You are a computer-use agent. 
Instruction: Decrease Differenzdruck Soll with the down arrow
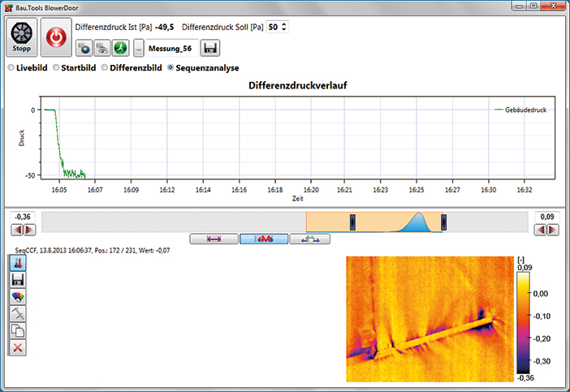(x=284, y=29)
